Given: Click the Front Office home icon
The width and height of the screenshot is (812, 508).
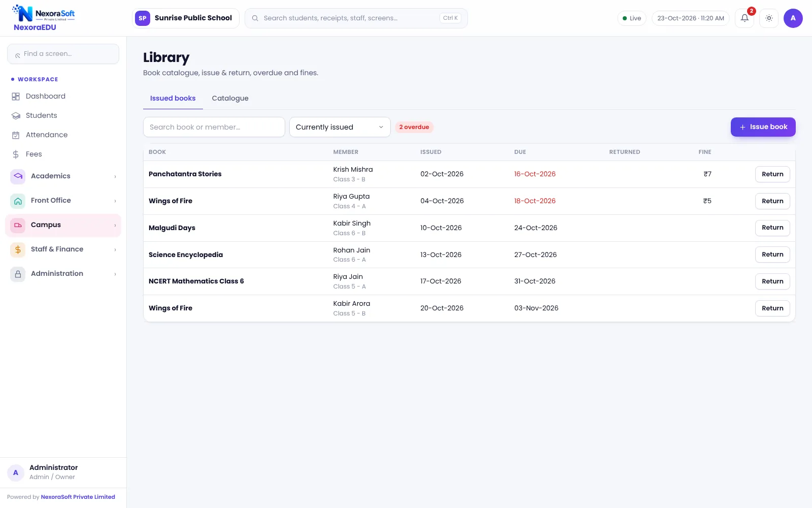Looking at the screenshot, I should [18, 201].
